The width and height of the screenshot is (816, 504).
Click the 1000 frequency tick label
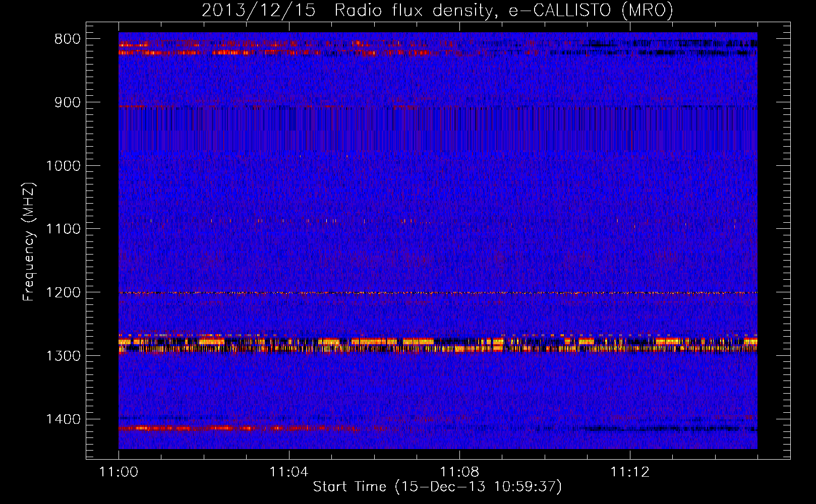pyautogui.click(x=63, y=166)
